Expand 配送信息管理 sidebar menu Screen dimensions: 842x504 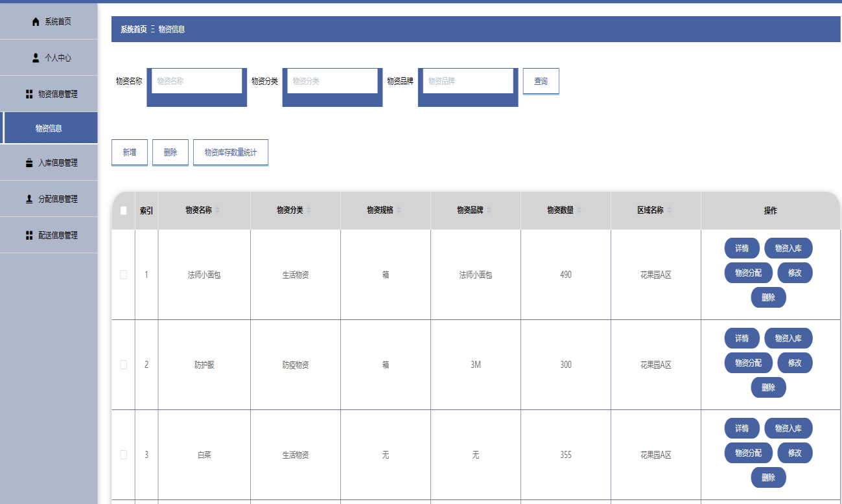[49, 235]
